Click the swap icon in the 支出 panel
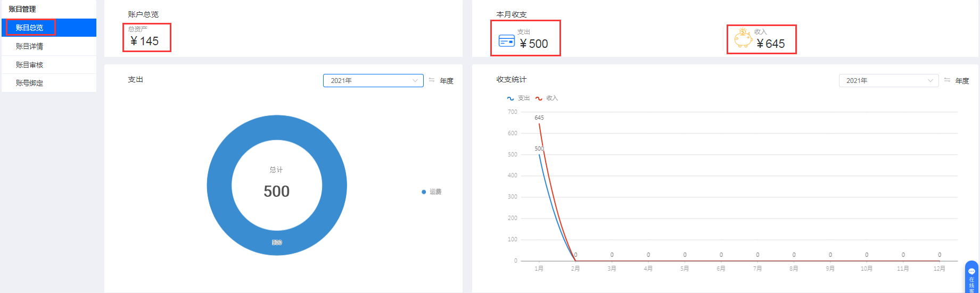Viewport: 980px width, 293px height. (432, 80)
